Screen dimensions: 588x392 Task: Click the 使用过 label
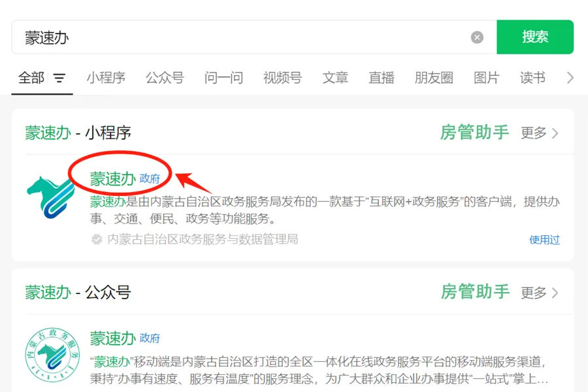544,240
